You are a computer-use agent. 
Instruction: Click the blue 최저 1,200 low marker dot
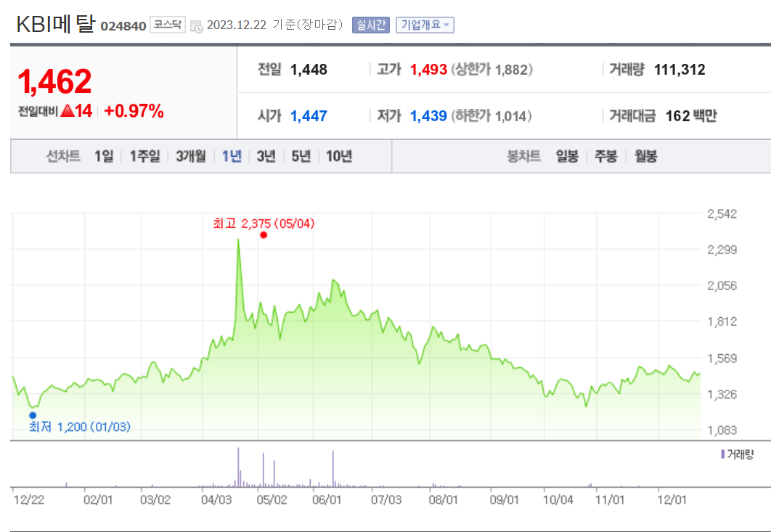pyautogui.click(x=33, y=415)
